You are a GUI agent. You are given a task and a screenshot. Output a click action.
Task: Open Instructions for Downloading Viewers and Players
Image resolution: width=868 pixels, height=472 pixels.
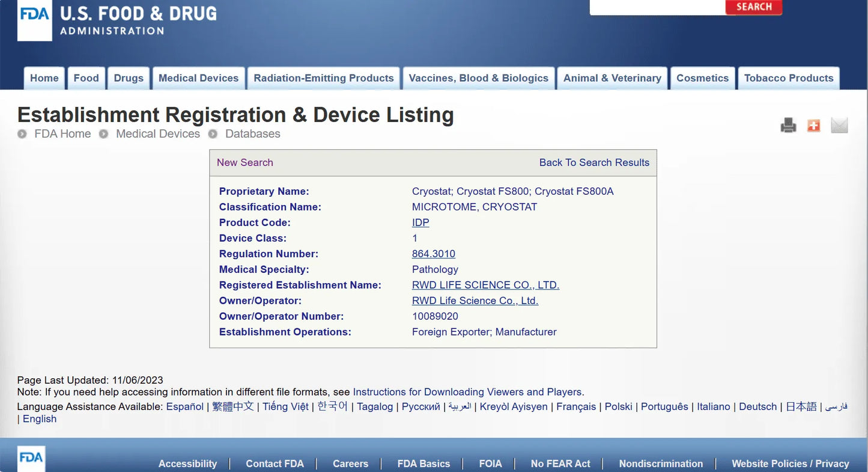click(467, 392)
